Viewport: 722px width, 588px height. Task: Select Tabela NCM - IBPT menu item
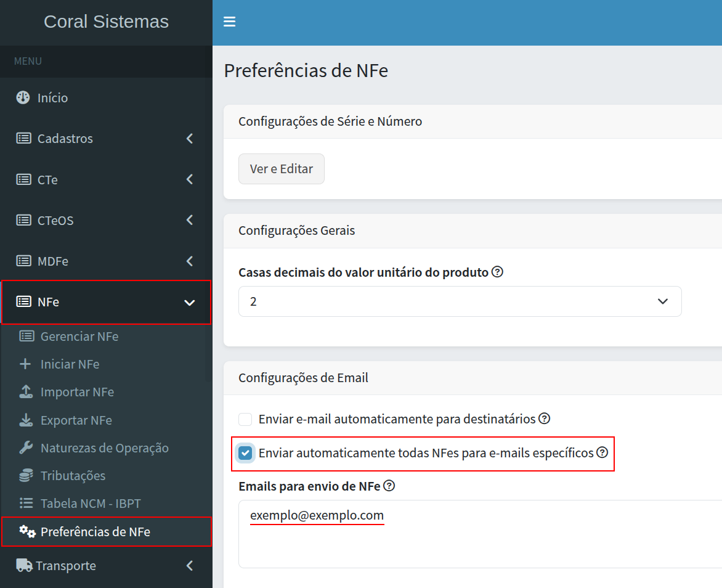(90, 504)
